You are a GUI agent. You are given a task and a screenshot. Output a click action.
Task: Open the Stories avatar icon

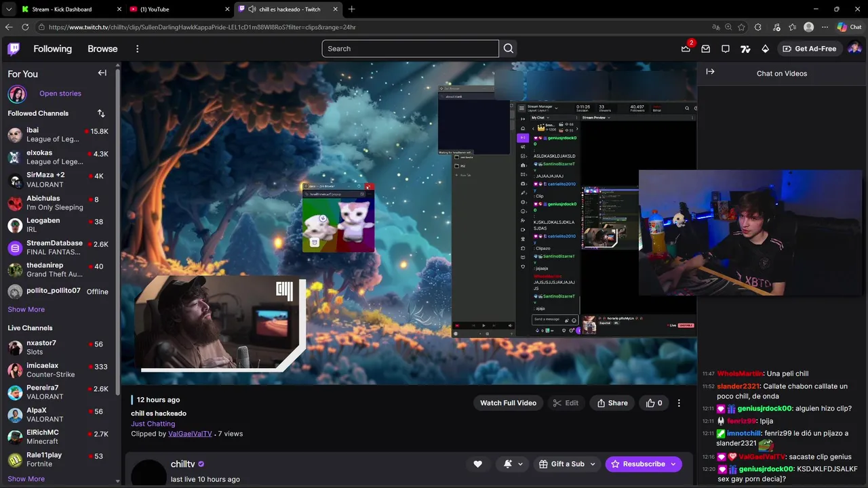17,94
